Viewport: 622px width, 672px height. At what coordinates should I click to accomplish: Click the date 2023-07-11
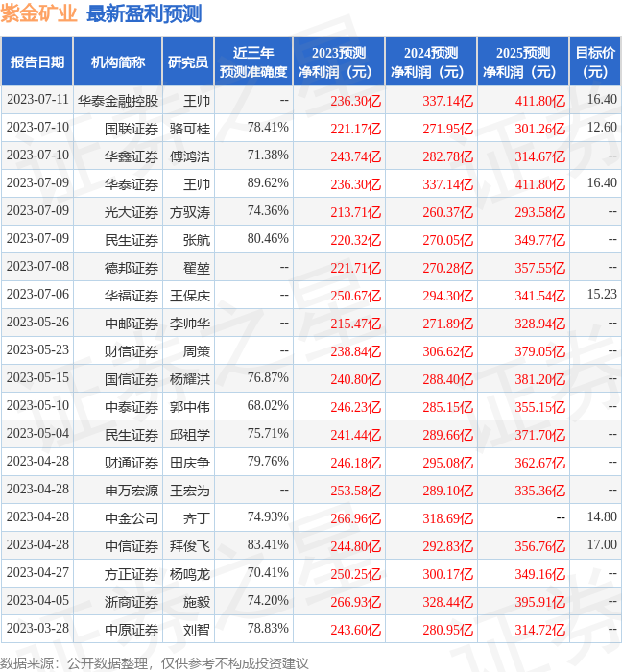pyautogui.click(x=37, y=100)
